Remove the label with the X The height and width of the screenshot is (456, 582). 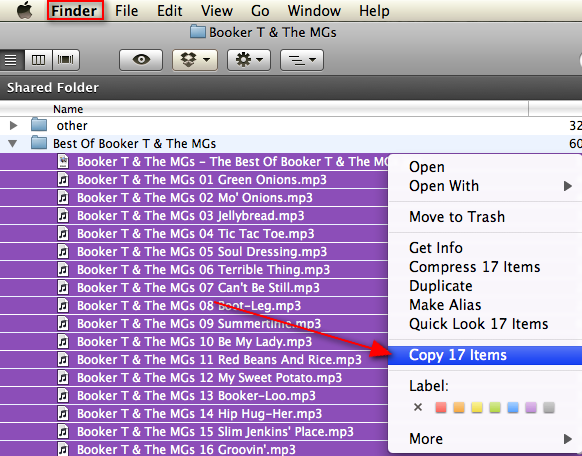tap(418, 407)
